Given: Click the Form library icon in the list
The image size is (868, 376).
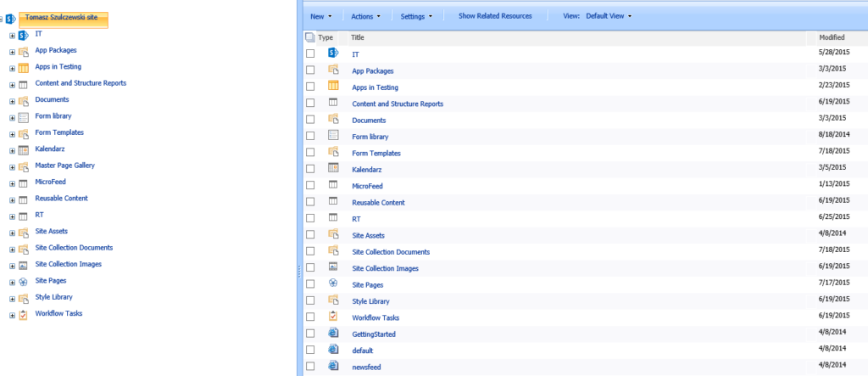Looking at the screenshot, I should tap(333, 135).
